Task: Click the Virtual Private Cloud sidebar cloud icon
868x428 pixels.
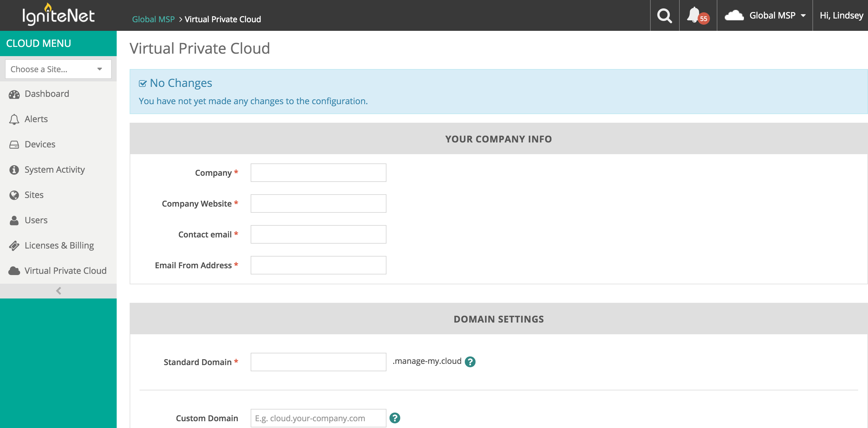Action: (14, 271)
